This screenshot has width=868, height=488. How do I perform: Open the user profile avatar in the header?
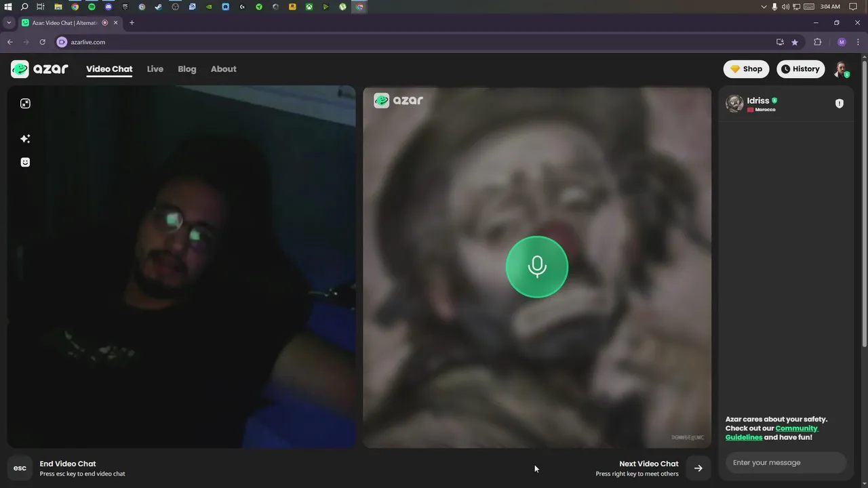click(841, 69)
